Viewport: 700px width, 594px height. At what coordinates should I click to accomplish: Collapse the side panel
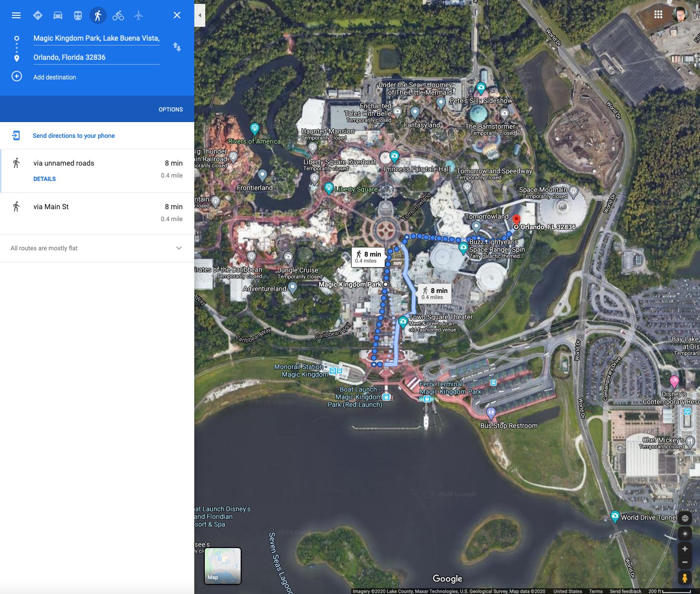coord(200,15)
